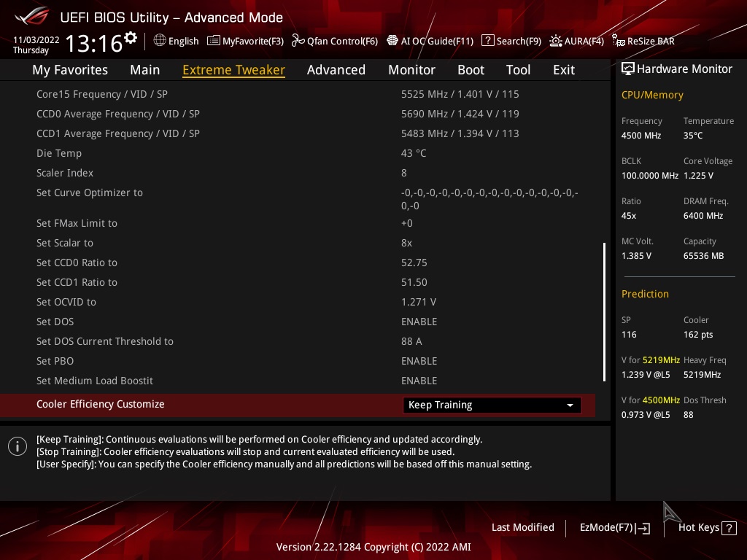Select the Die Temp row
This screenshot has width=747, height=560.
(298, 153)
